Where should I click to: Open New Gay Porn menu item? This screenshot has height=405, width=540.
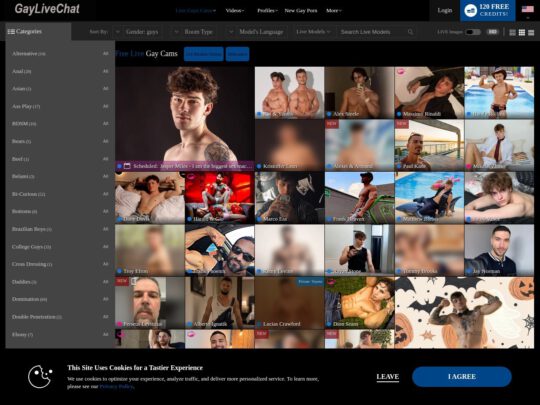(x=301, y=11)
